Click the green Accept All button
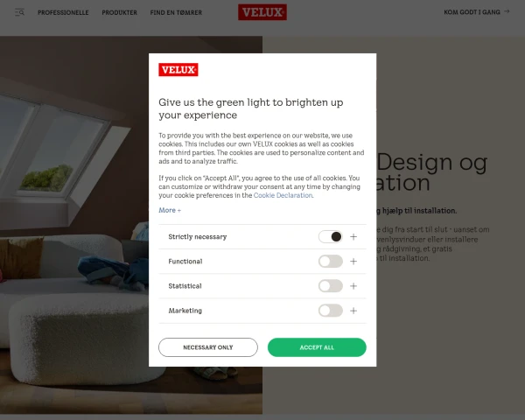This screenshot has height=420, width=525. (317, 347)
